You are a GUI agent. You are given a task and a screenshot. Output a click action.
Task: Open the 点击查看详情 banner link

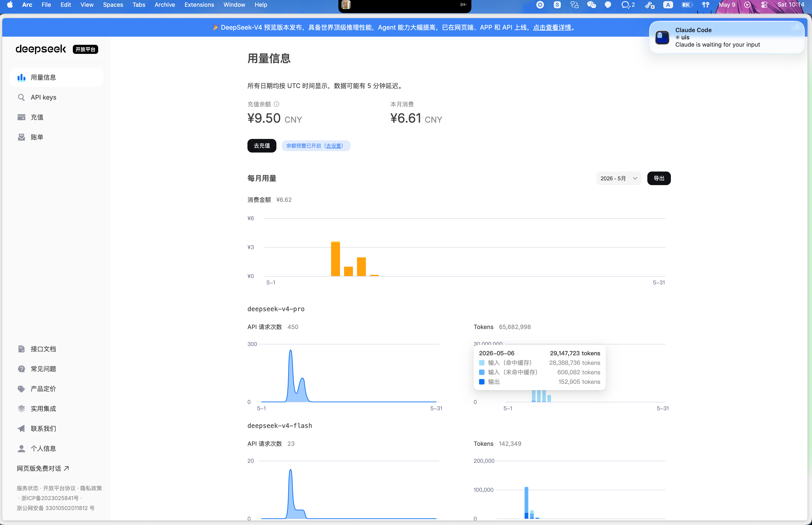pos(552,27)
